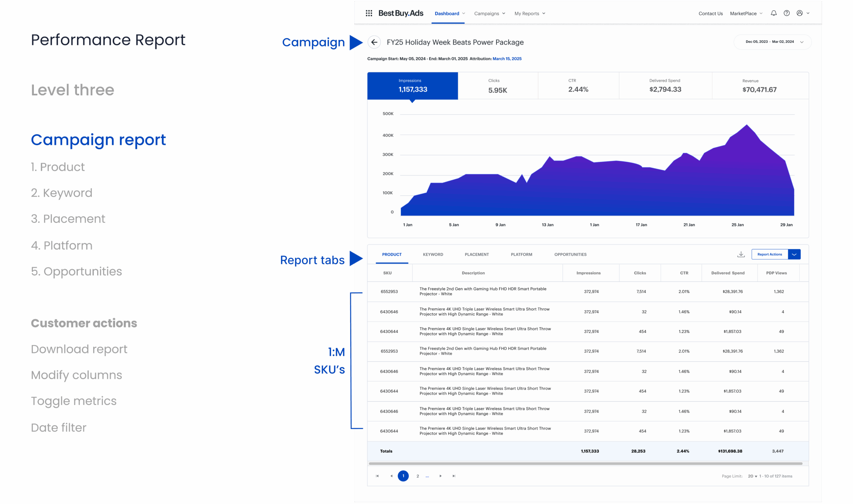853x504 pixels.
Task: Click the 1 - 10 of 127 items text
Action: click(775, 476)
